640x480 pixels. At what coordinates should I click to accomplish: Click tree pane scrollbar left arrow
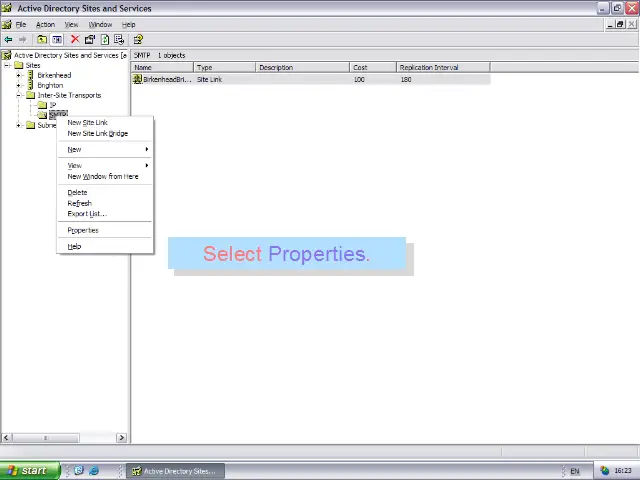pyautogui.click(x=6, y=438)
